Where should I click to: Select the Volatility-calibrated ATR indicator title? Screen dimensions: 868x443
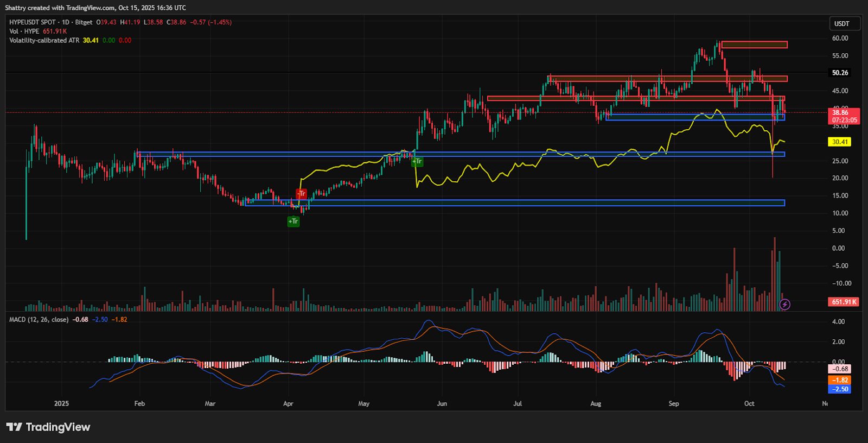click(44, 41)
